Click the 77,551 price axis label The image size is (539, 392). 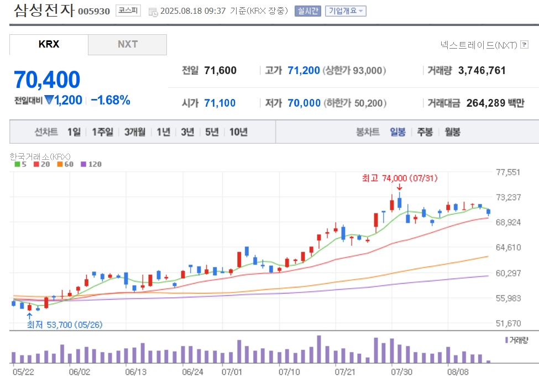[x=508, y=173]
